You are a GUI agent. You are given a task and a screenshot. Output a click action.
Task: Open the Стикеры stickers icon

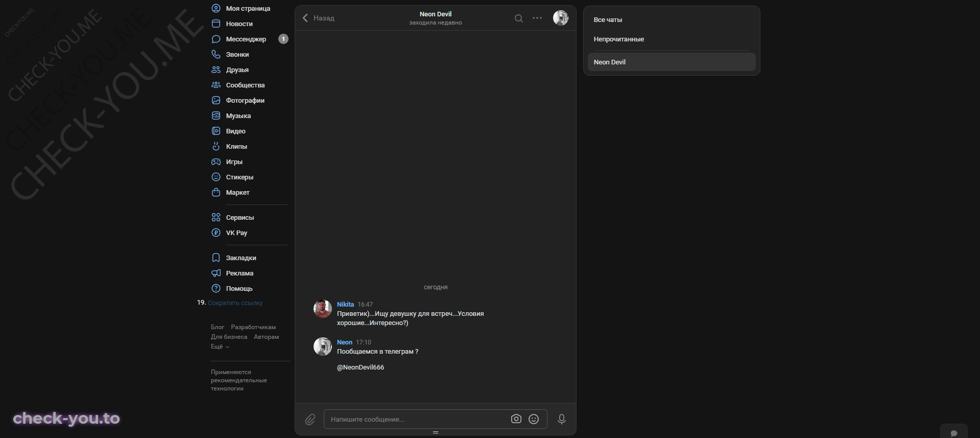pyautogui.click(x=216, y=177)
